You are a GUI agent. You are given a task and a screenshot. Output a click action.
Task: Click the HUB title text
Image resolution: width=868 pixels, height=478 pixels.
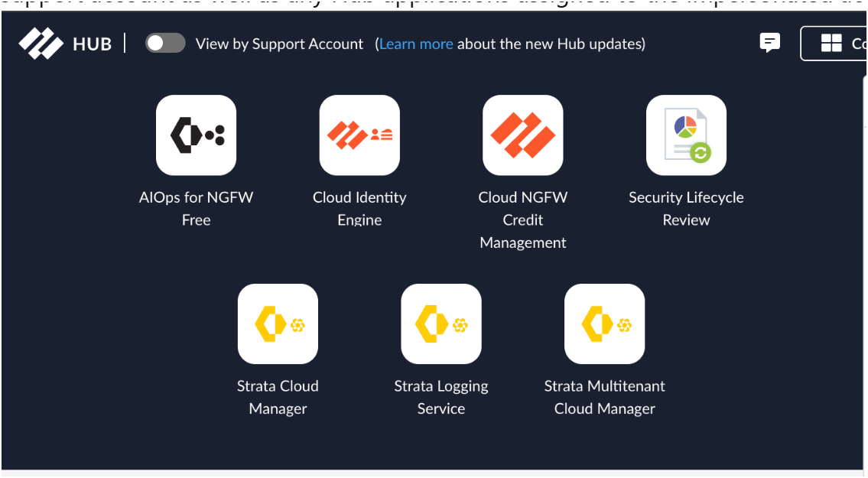coord(92,44)
